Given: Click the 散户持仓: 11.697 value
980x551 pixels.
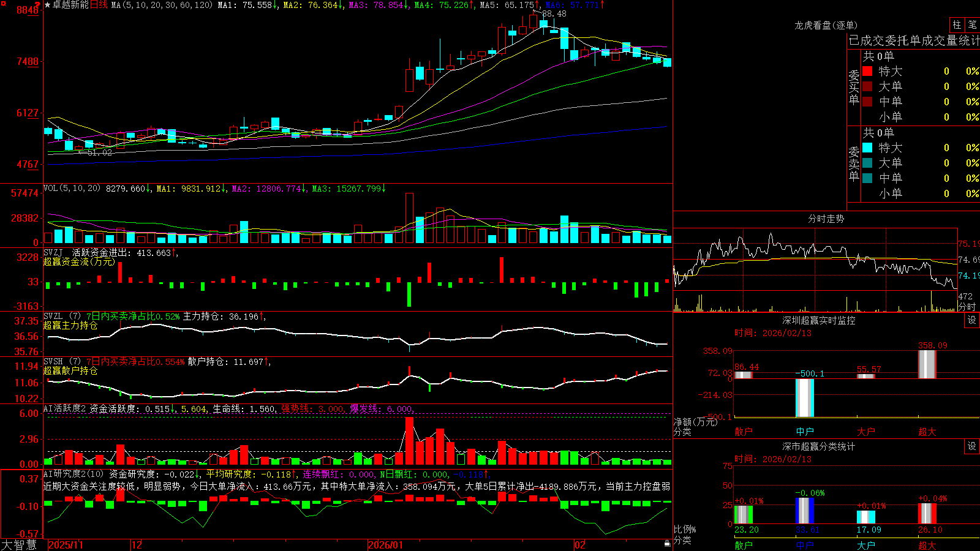Looking at the screenshot, I should point(225,362).
